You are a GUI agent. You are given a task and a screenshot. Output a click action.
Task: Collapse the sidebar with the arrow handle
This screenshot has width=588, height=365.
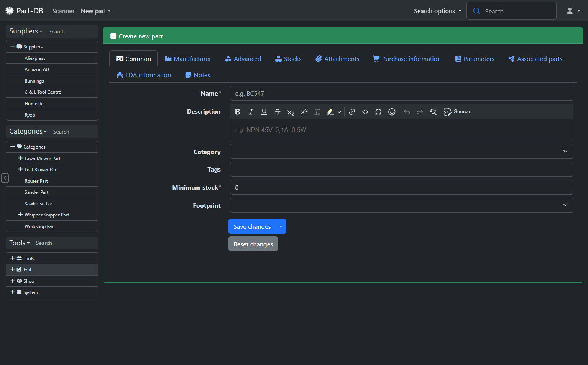pyautogui.click(x=5, y=178)
